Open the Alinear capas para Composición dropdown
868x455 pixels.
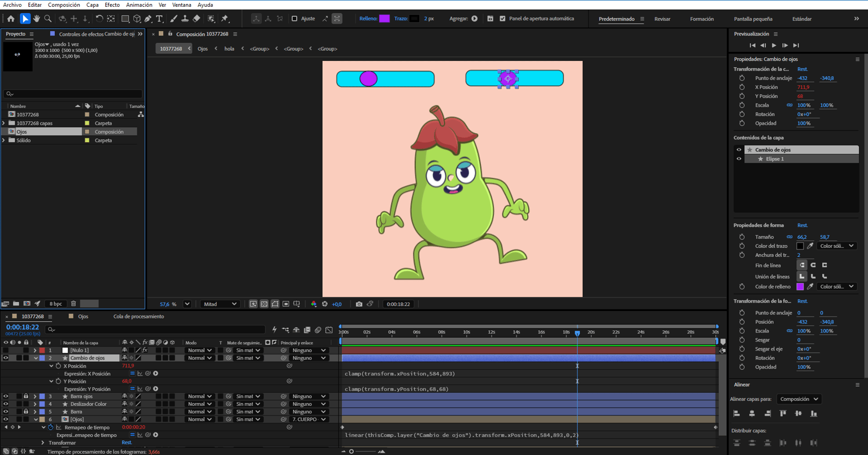[798, 399]
